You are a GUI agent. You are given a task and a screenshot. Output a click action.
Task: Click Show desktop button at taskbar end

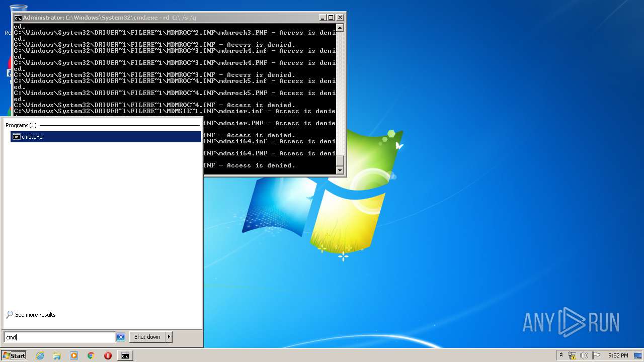pos(638,355)
